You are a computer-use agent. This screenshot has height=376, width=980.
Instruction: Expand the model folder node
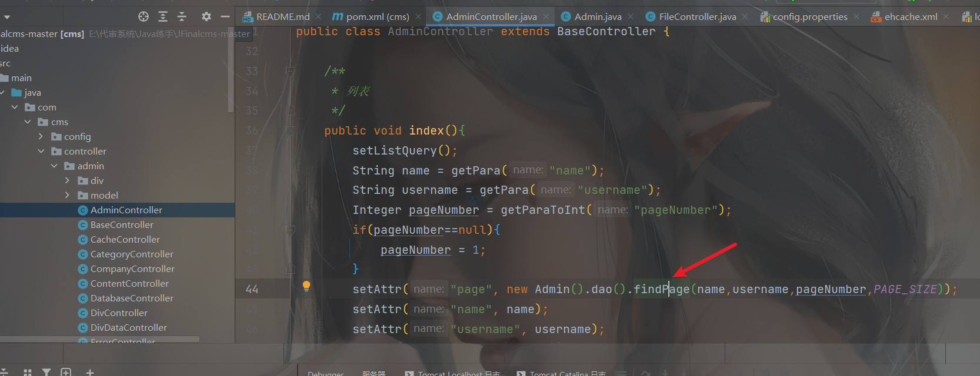[x=67, y=195]
